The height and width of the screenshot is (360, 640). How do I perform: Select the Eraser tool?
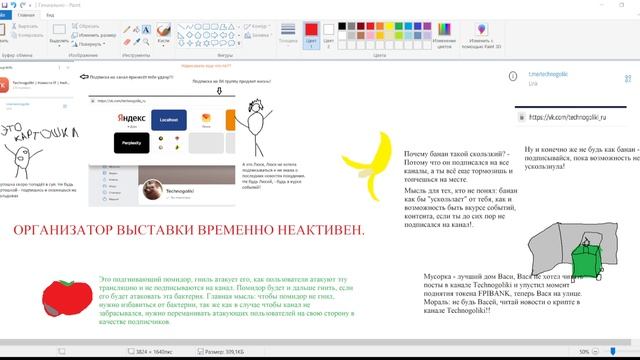(127, 42)
